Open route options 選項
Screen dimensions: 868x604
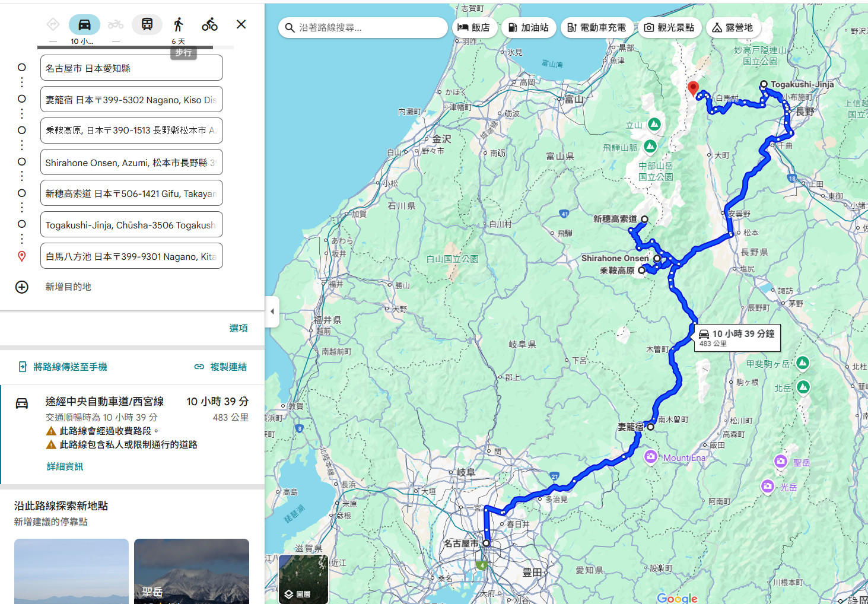coord(239,328)
